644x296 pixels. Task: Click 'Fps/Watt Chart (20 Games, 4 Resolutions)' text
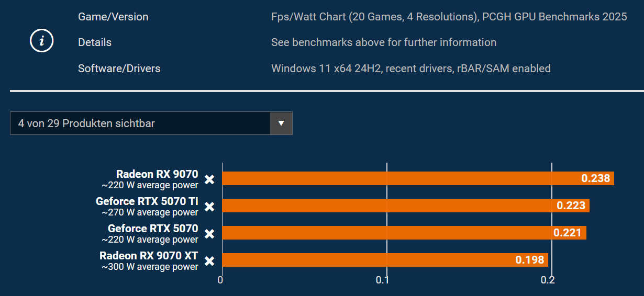pos(374,17)
